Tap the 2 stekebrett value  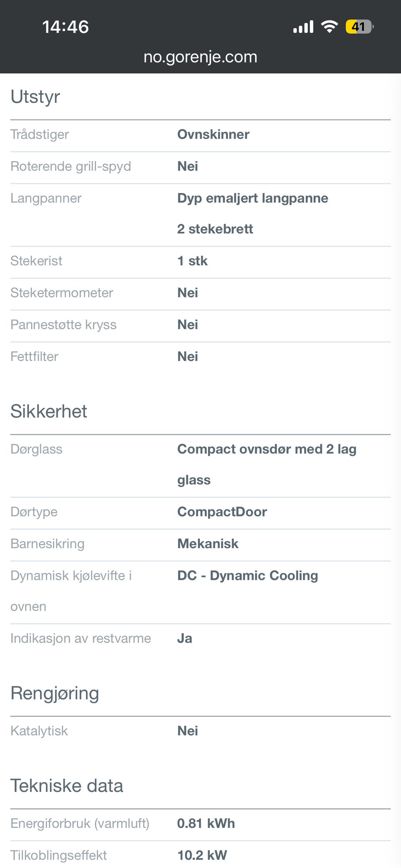[215, 229]
